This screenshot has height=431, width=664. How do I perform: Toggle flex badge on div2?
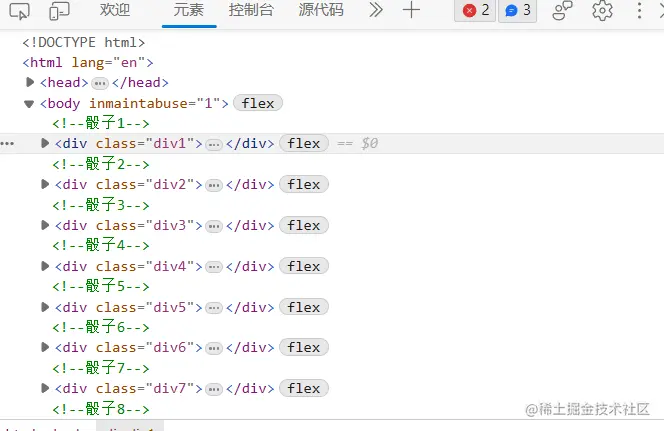pyautogui.click(x=304, y=184)
